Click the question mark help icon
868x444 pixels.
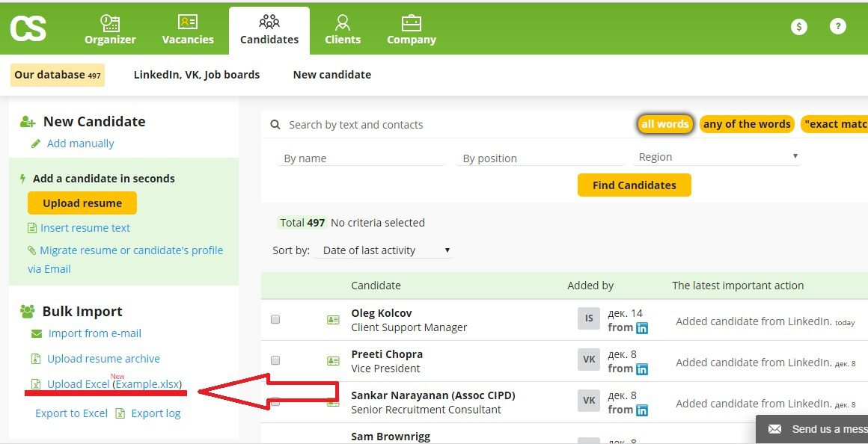pyautogui.click(x=837, y=25)
